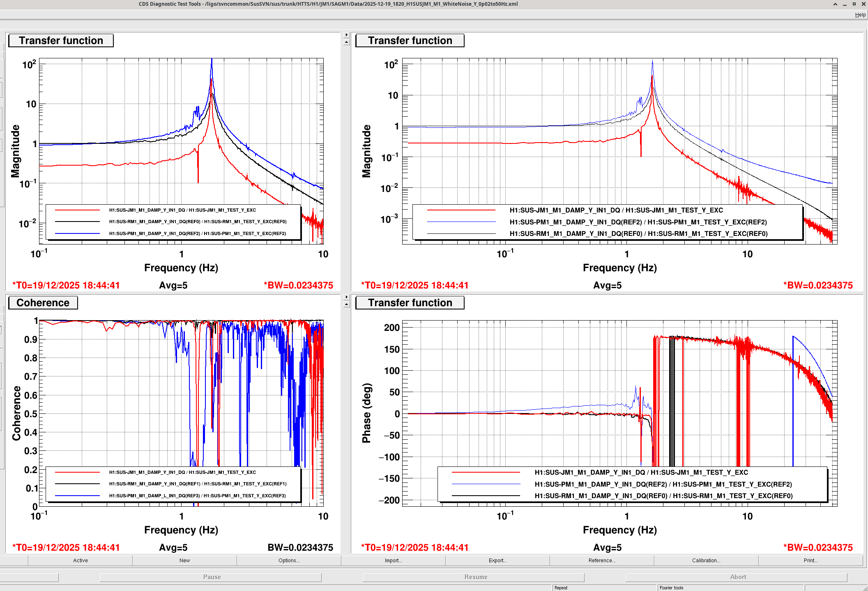Screen dimensions: 868x591
Task: Click up-arrow button beside the Coherence plot
Action: click(346, 304)
